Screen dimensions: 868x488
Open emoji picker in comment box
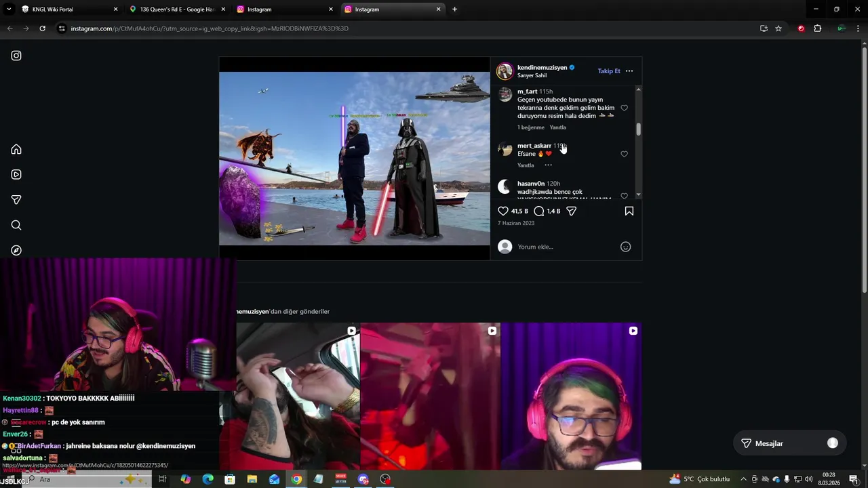pos(626,247)
